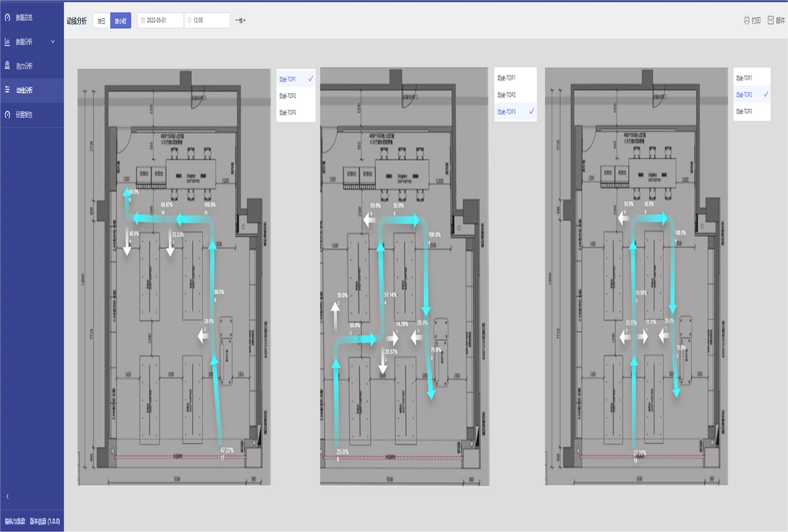Expand the 数据分析 submenu chevron
This screenshot has width=788, height=532.
click(x=53, y=42)
